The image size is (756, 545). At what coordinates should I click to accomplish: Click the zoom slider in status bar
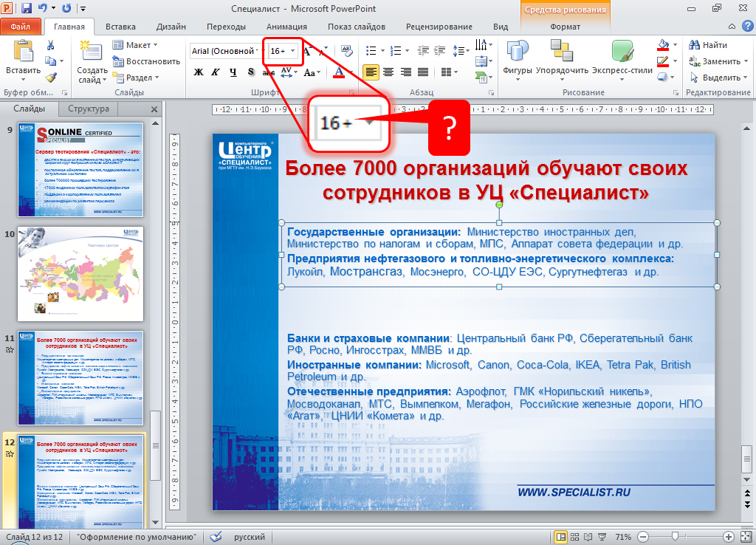pyautogui.click(x=675, y=536)
